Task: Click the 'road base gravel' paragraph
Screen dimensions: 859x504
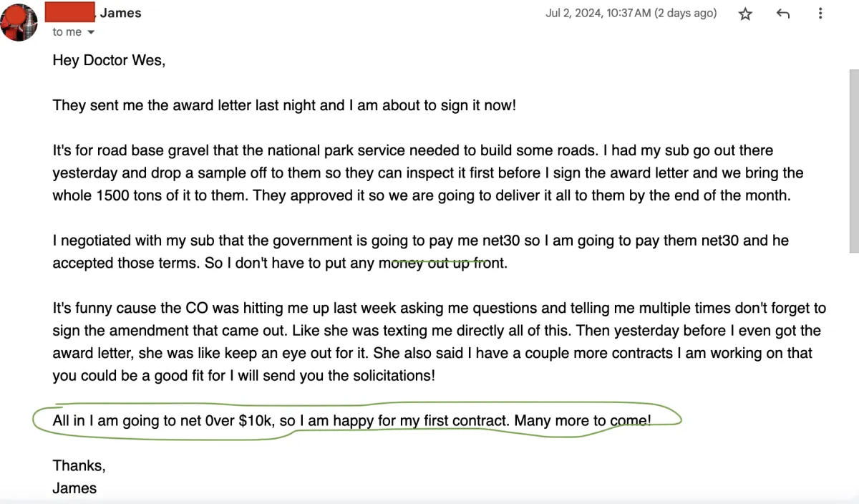Action: point(428,173)
